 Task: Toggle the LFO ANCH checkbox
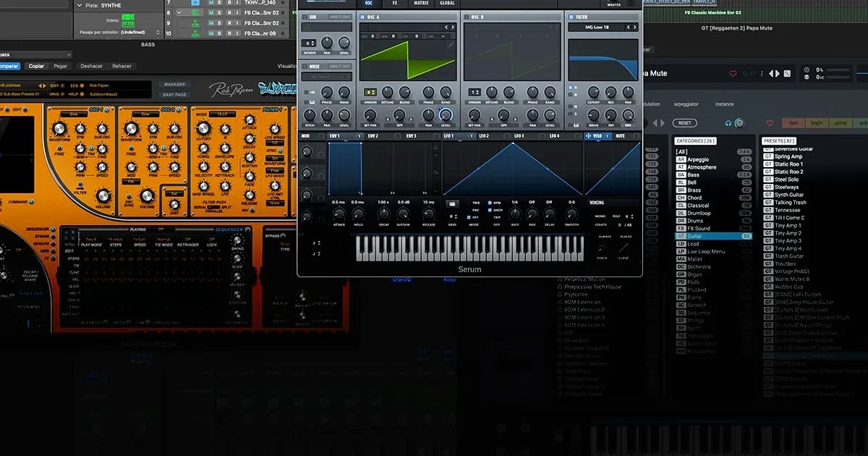pos(490,210)
